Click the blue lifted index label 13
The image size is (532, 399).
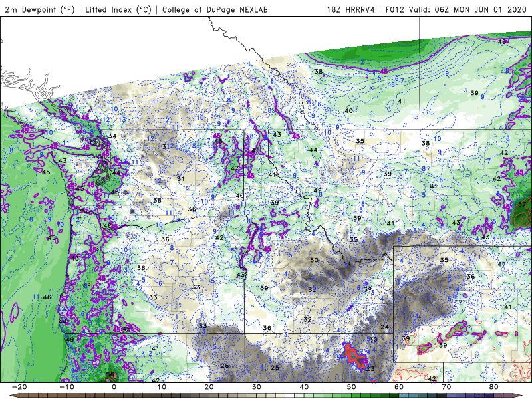[x=122, y=120]
